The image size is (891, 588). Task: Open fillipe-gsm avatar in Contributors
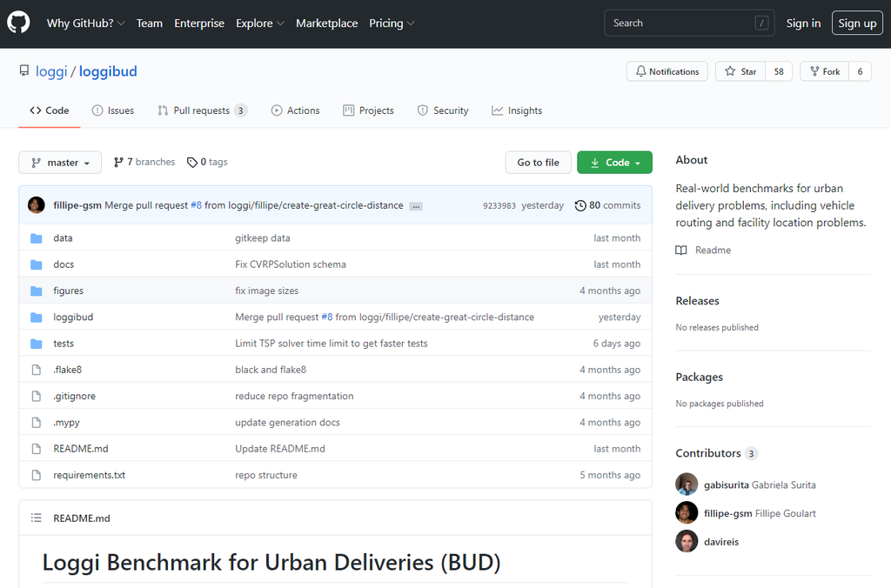687,513
